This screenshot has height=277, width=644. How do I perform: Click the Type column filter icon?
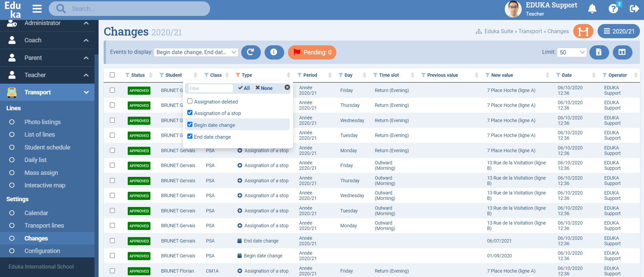click(238, 75)
